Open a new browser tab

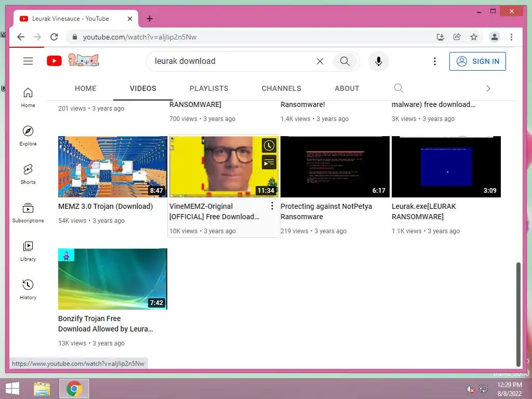coord(149,19)
